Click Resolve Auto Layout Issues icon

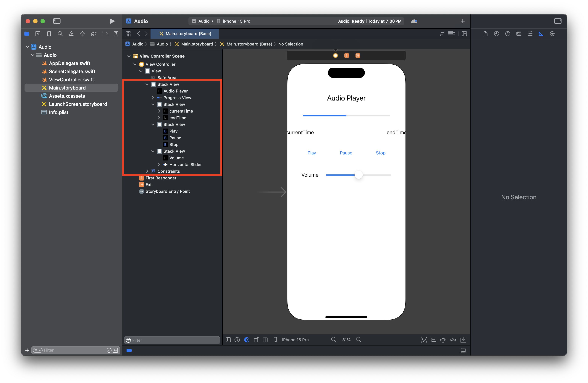click(x=453, y=340)
